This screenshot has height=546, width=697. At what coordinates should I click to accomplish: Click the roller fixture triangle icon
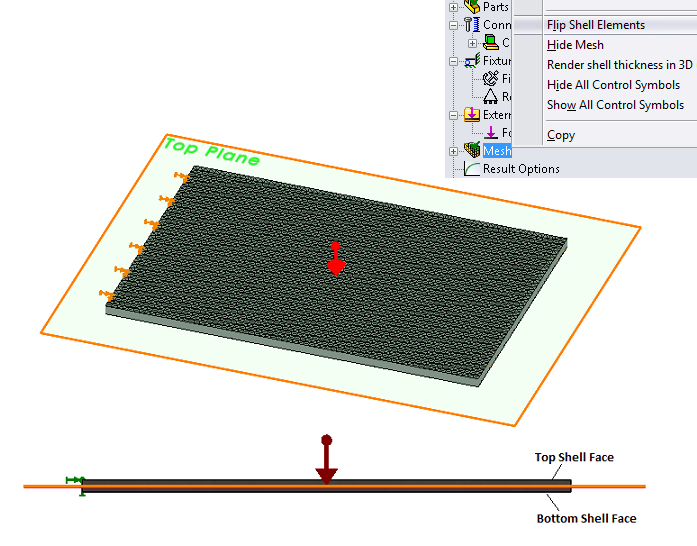pos(491,96)
